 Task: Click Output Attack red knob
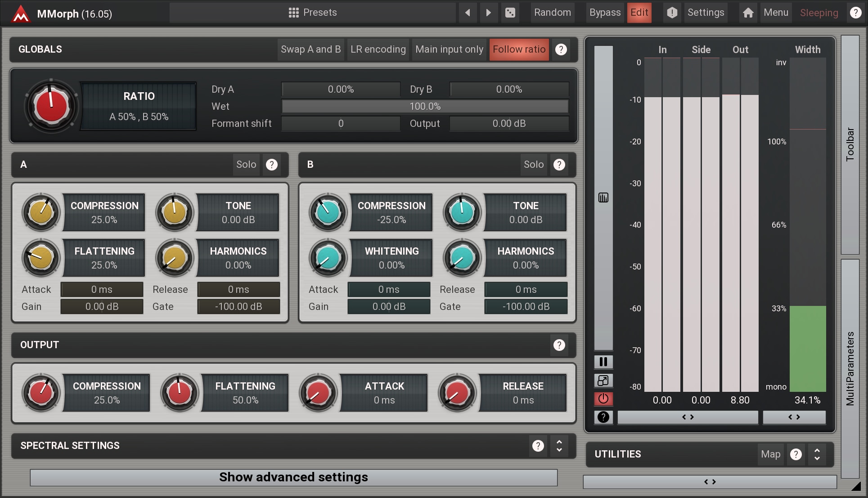[318, 393]
